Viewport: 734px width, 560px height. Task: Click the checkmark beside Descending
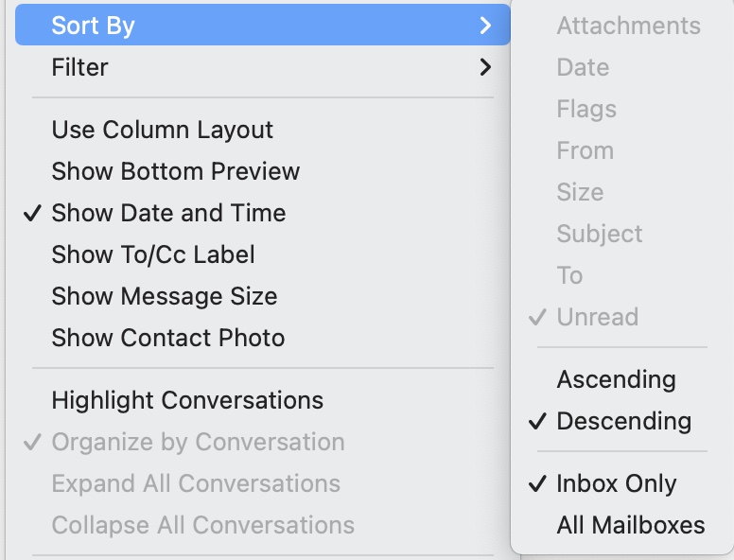[x=538, y=421]
